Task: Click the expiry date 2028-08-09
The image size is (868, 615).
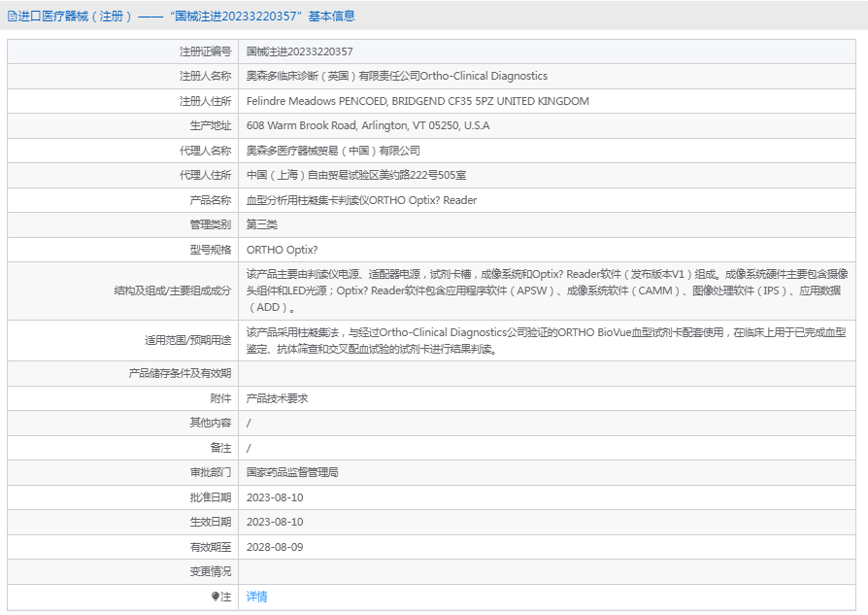Action: [x=275, y=547]
